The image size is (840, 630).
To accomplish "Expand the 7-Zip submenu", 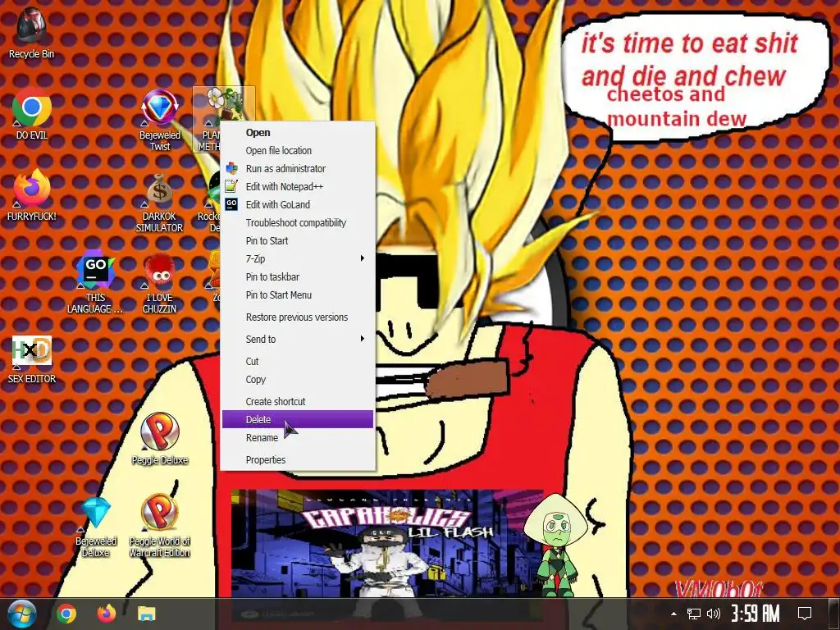I will pos(298,258).
